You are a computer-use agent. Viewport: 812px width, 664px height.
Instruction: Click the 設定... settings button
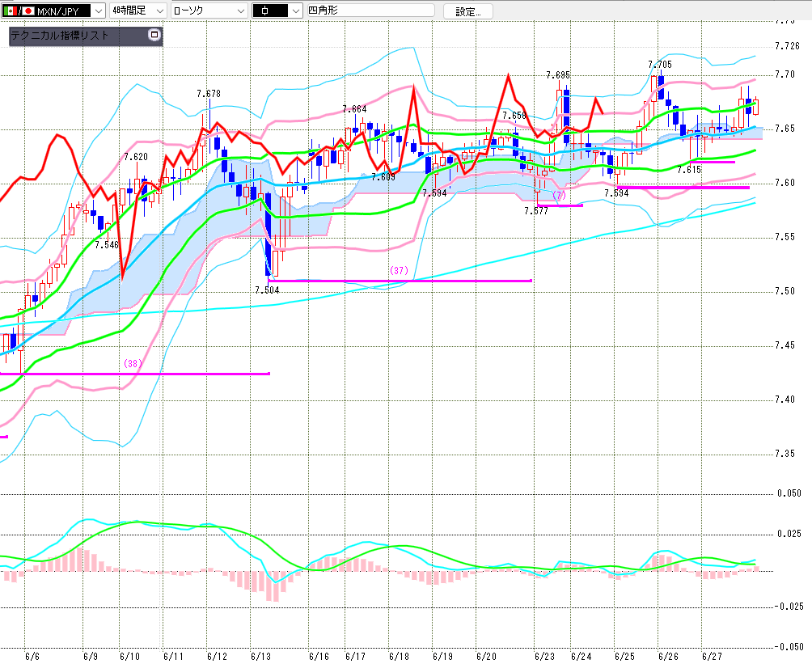click(468, 11)
